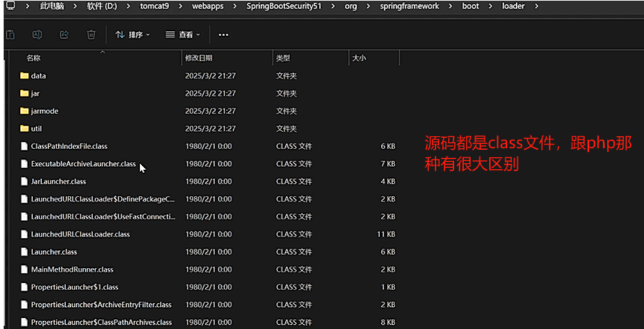This screenshot has height=329, width=644.
Task: Click the 7 KB size cell
Action: [388, 164]
